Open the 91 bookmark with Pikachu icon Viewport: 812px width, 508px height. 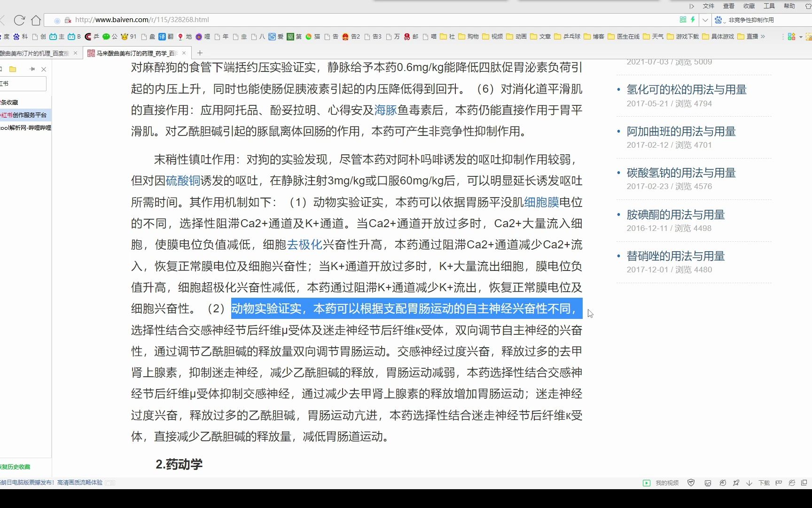pos(129,36)
